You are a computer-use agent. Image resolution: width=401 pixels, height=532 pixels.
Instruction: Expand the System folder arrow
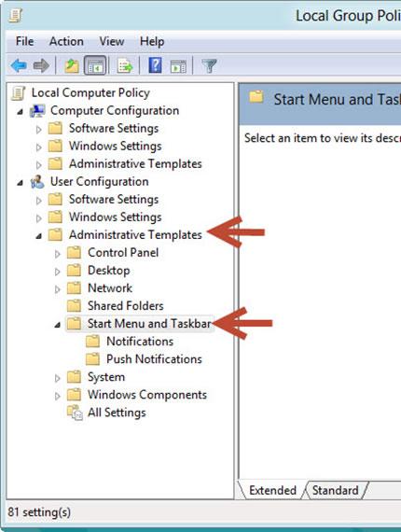(58, 378)
